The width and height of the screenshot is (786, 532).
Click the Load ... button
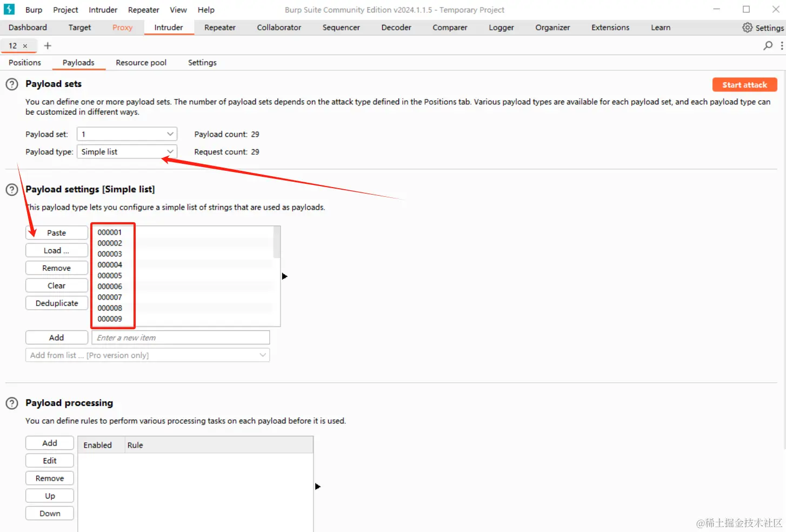(57, 251)
